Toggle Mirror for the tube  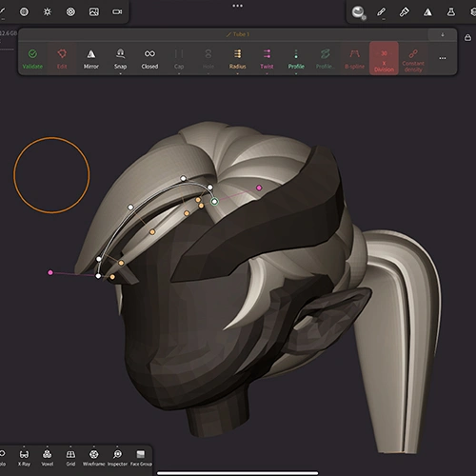(x=91, y=58)
